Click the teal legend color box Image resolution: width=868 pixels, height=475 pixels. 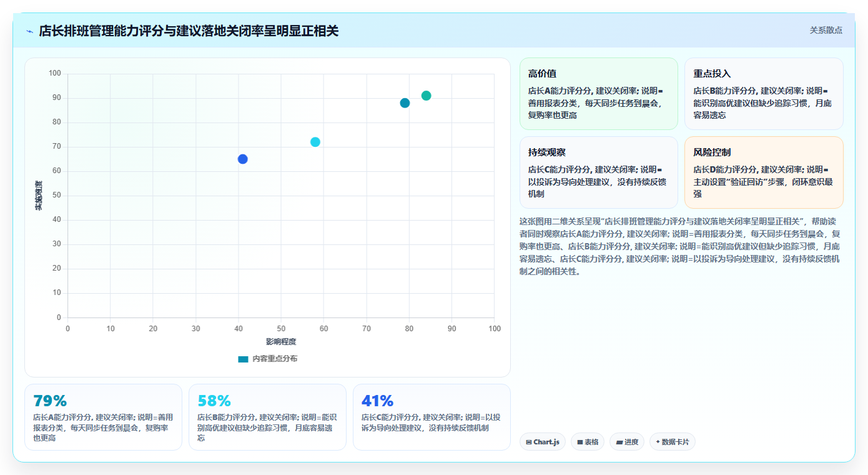pos(243,359)
